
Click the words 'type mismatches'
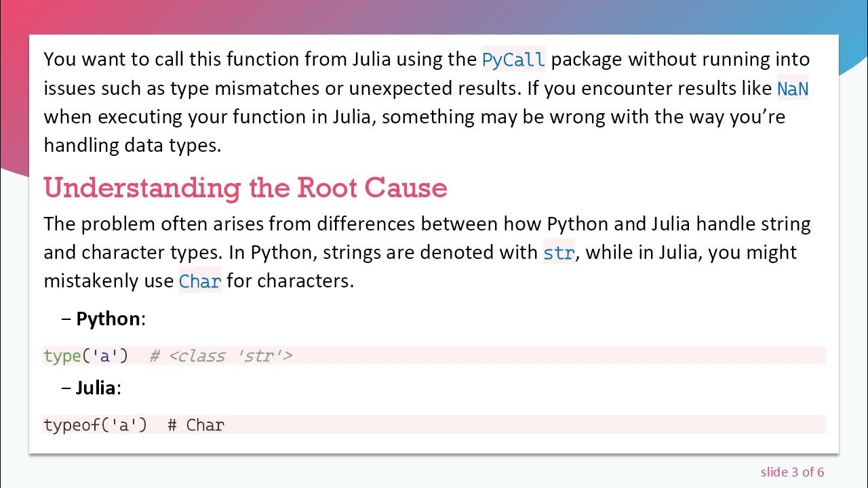[x=237, y=89]
